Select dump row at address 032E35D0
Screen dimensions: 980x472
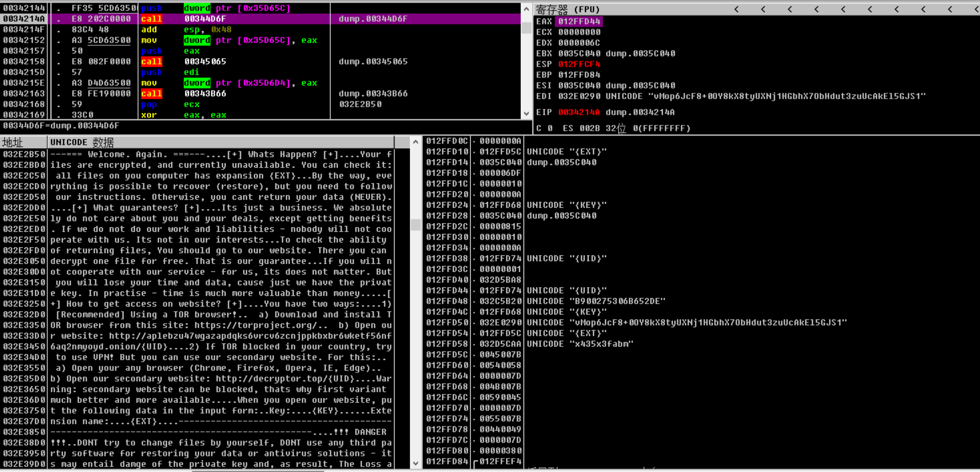197,379
